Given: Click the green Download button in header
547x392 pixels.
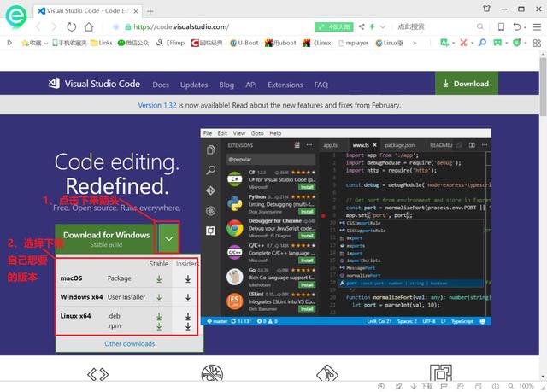Looking at the screenshot, I should pyautogui.click(x=467, y=84).
